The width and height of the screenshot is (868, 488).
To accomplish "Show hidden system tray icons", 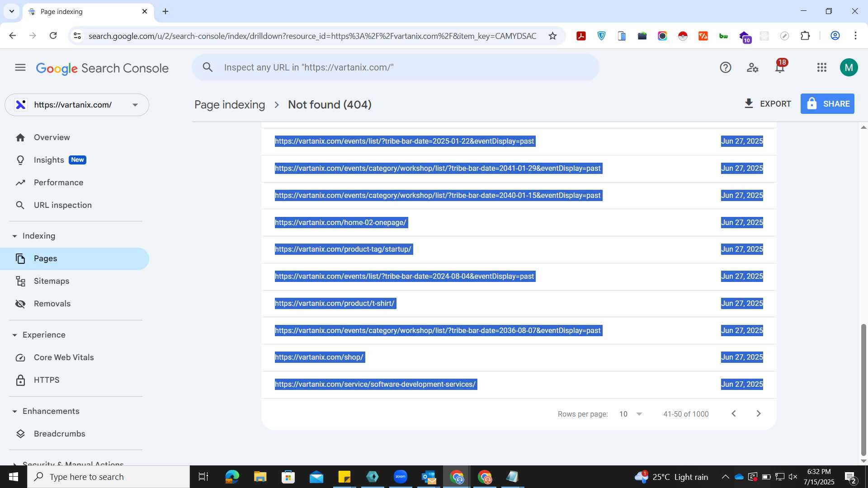I will pos(725,477).
